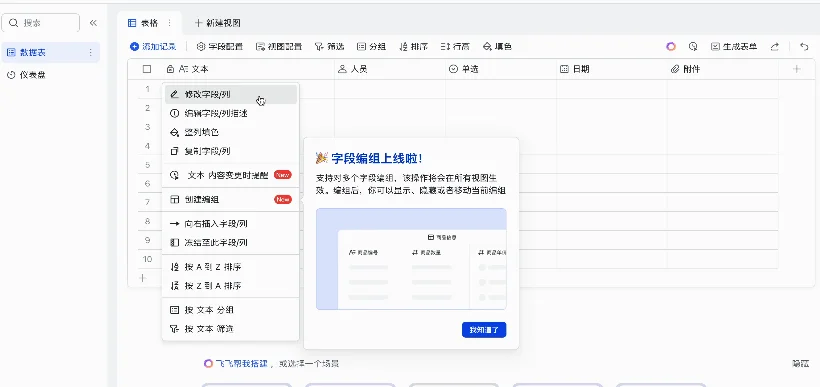Click the plus icon below row 10
This screenshot has width=820, height=387.
coord(142,278)
